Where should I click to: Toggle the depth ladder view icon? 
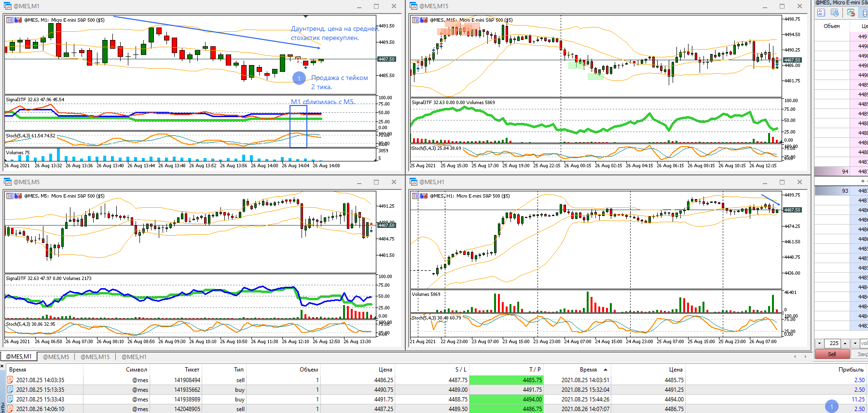point(864,13)
